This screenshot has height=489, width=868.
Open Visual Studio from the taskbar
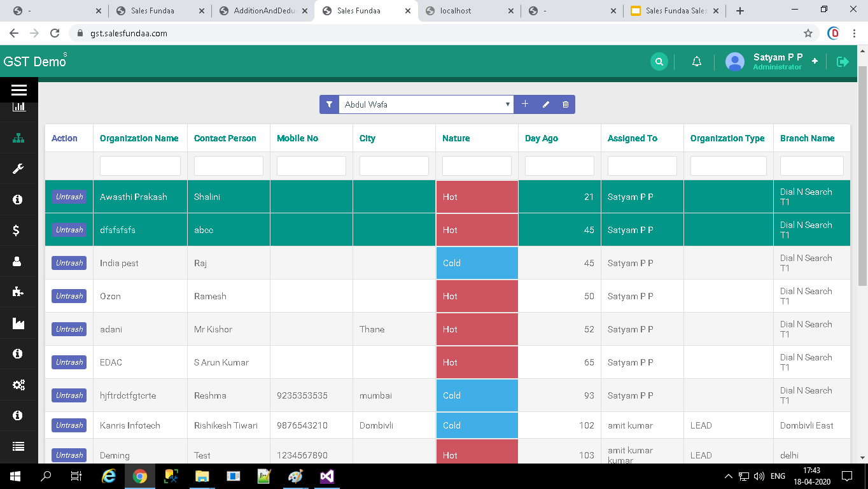coord(327,476)
